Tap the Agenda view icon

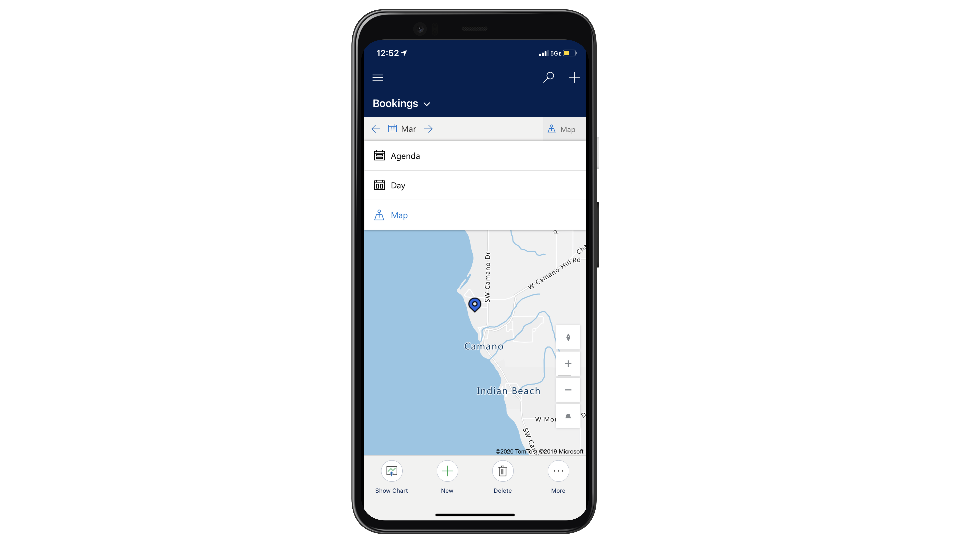tap(379, 155)
